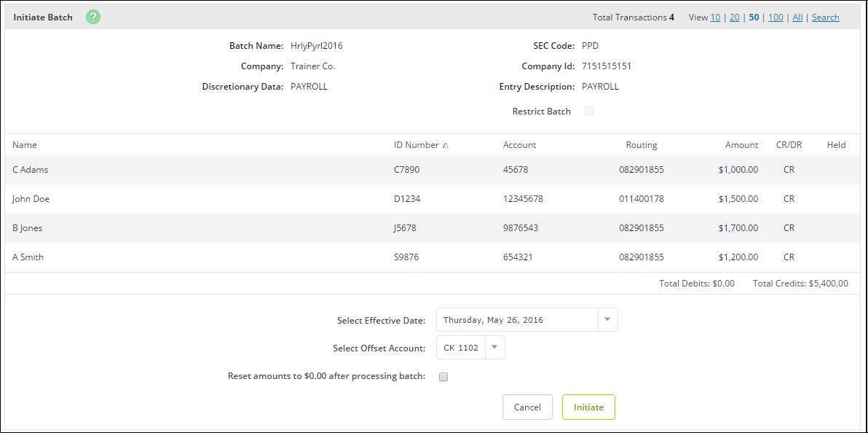Screen dimensions: 868x433
Task: Sort by the Name column header
Action: tap(24, 145)
